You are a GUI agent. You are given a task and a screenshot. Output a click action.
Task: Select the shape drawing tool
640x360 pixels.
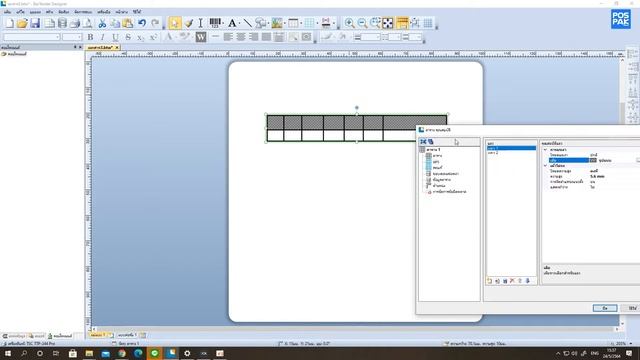[x=261, y=23]
